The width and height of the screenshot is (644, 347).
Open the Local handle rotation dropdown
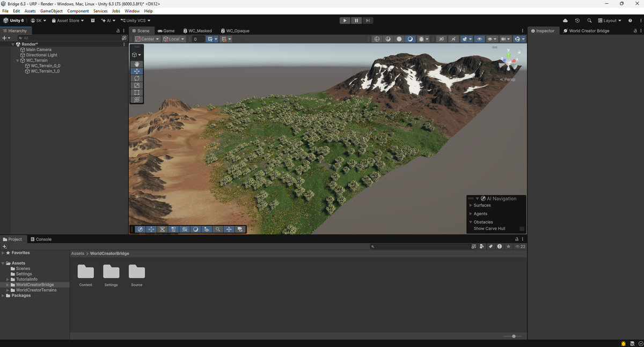pos(174,39)
